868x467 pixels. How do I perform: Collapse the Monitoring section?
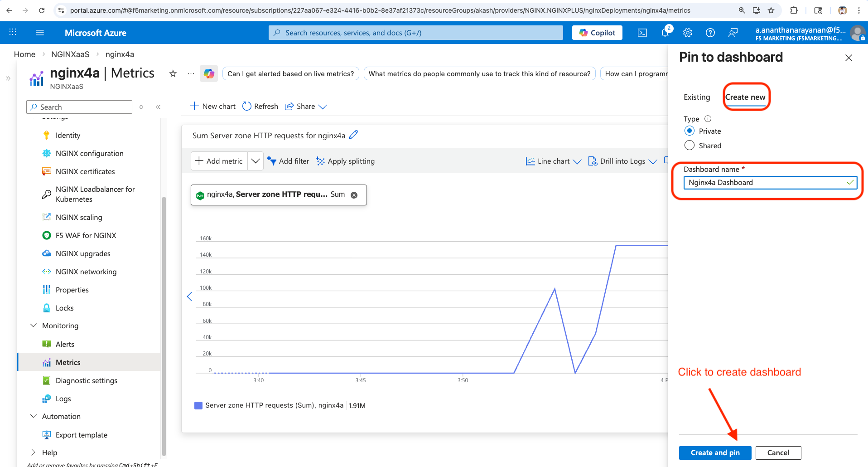(x=33, y=326)
